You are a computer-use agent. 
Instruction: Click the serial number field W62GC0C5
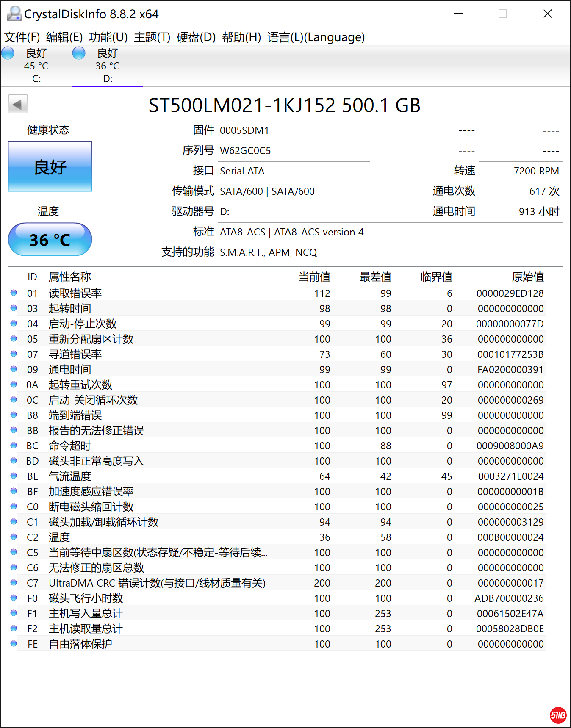[294, 151]
